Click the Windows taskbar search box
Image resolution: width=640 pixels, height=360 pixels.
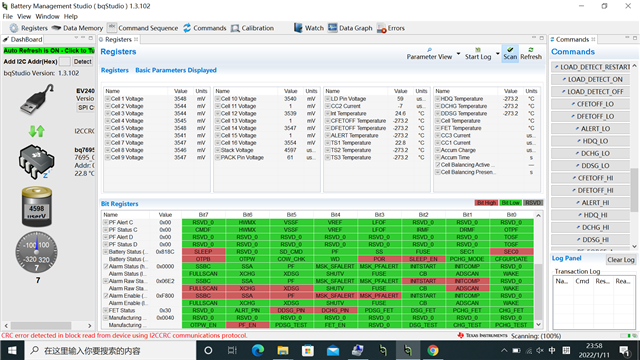[x=110, y=350]
